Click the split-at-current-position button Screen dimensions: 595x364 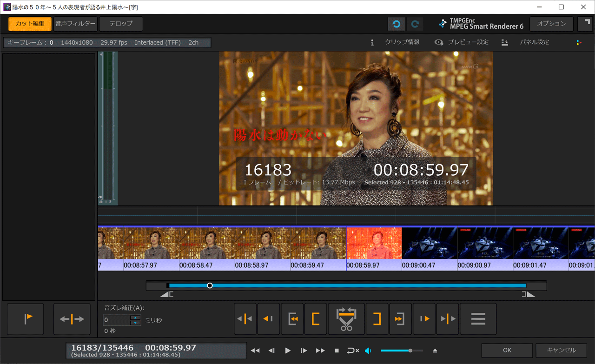coord(72,319)
